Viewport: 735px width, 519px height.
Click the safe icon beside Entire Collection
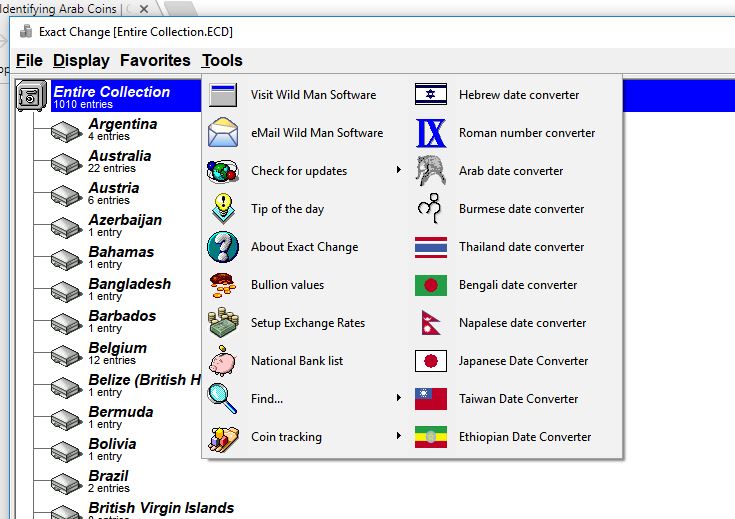31,96
